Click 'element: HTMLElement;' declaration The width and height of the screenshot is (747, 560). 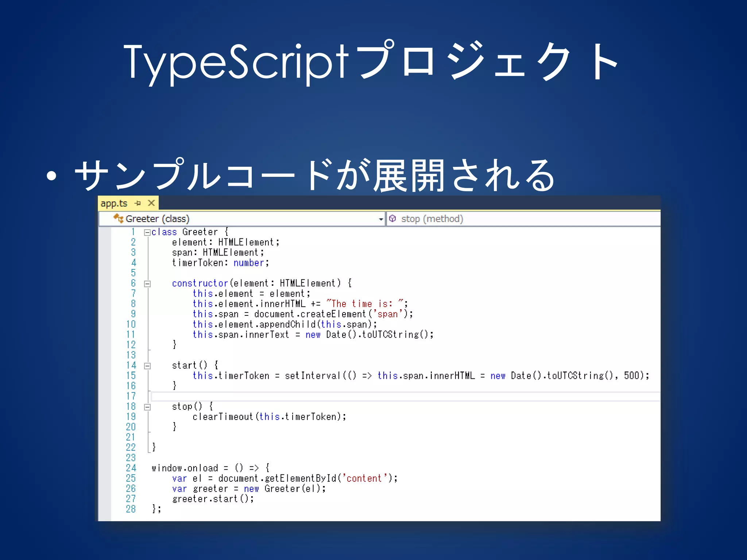click(226, 242)
